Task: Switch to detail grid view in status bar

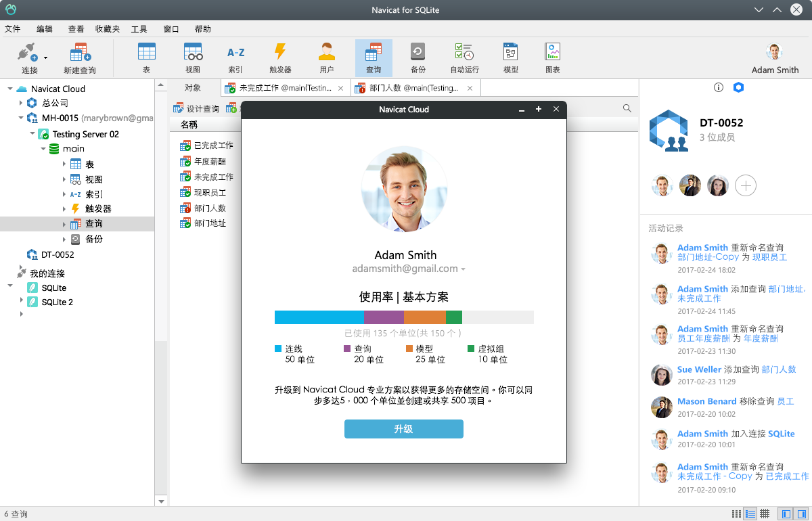Action: point(765,514)
